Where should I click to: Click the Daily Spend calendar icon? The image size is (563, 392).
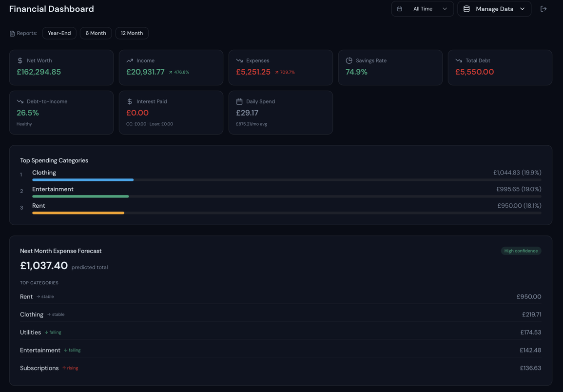(x=239, y=102)
